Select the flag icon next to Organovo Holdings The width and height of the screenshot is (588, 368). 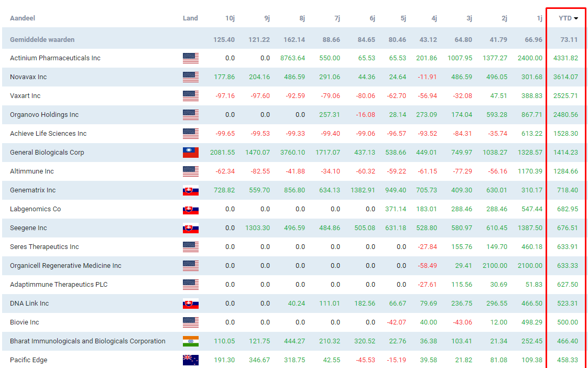tap(191, 115)
